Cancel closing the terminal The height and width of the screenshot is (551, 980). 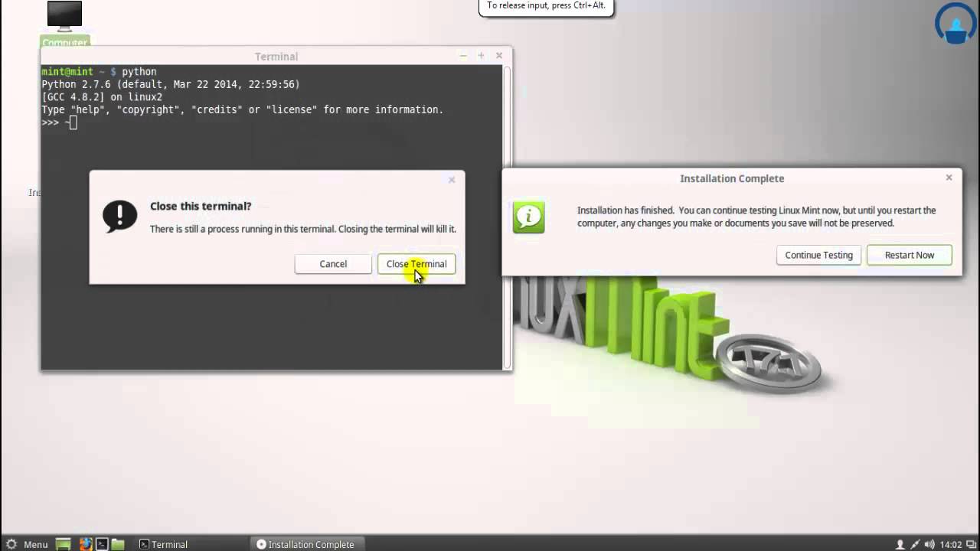[x=333, y=264]
